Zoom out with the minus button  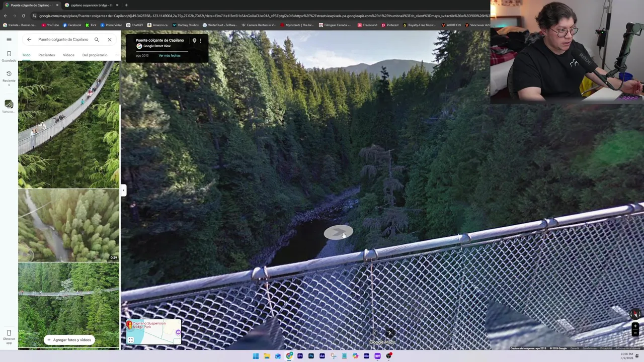(x=635, y=333)
